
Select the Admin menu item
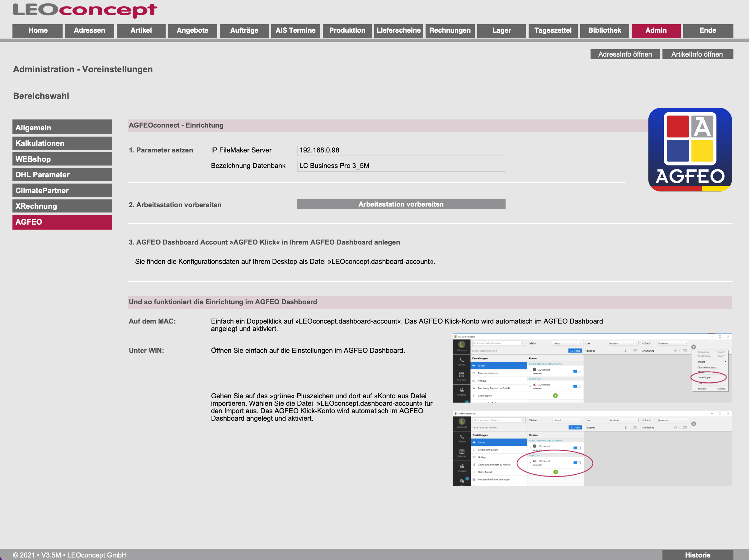(656, 31)
